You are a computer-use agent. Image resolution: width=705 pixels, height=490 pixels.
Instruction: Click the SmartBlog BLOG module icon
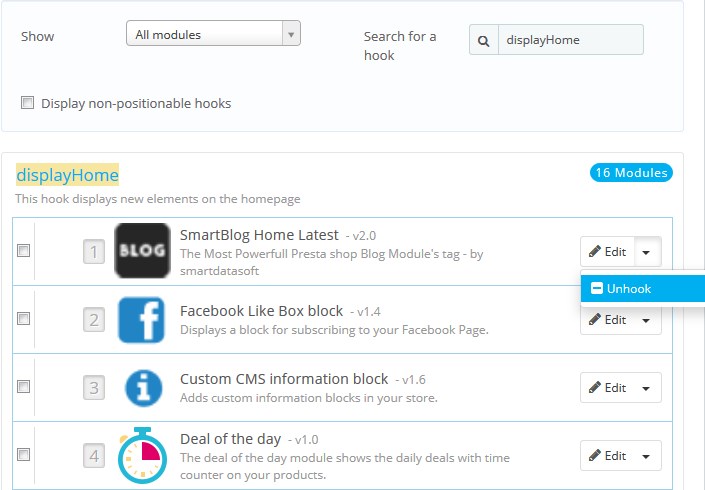click(x=142, y=250)
